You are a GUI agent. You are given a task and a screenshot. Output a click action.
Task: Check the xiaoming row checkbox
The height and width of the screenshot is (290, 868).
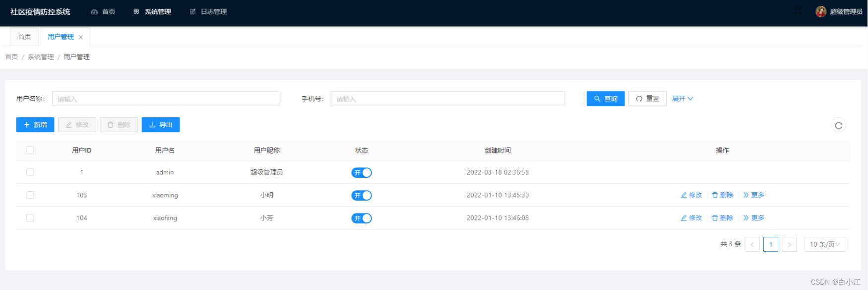click(x=30, y=195)
